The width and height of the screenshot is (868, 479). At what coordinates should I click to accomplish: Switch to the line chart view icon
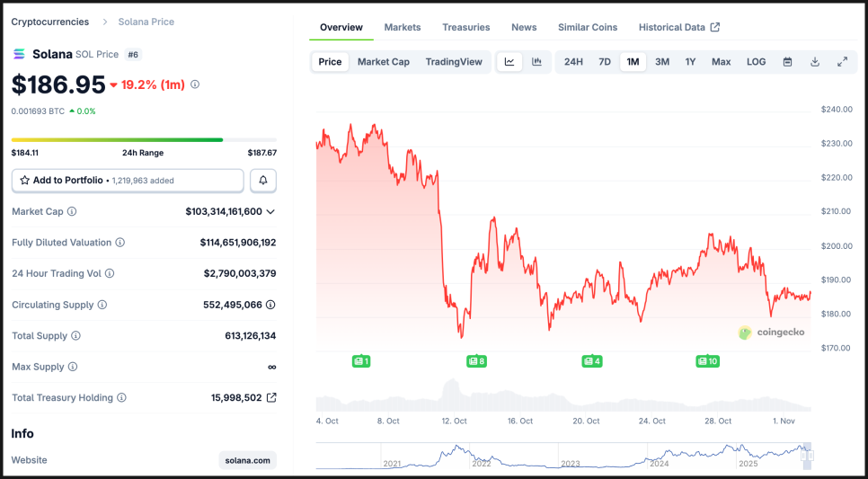[509, 62]
